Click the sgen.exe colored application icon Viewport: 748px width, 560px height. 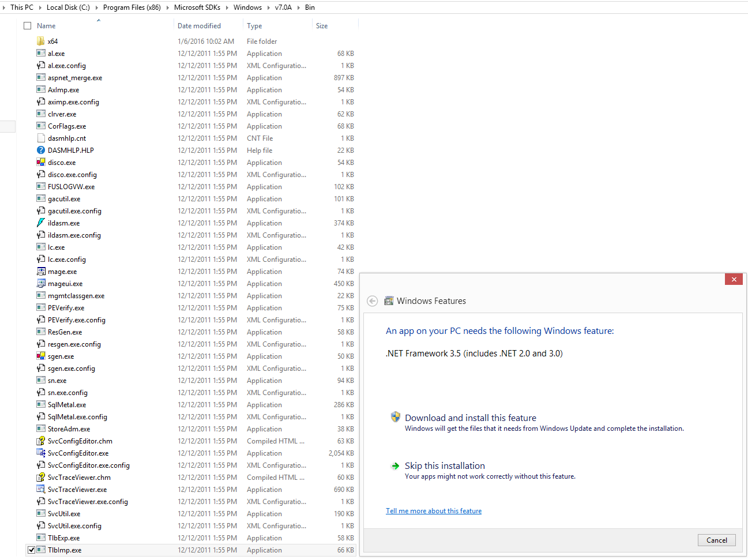coord(40,356)
